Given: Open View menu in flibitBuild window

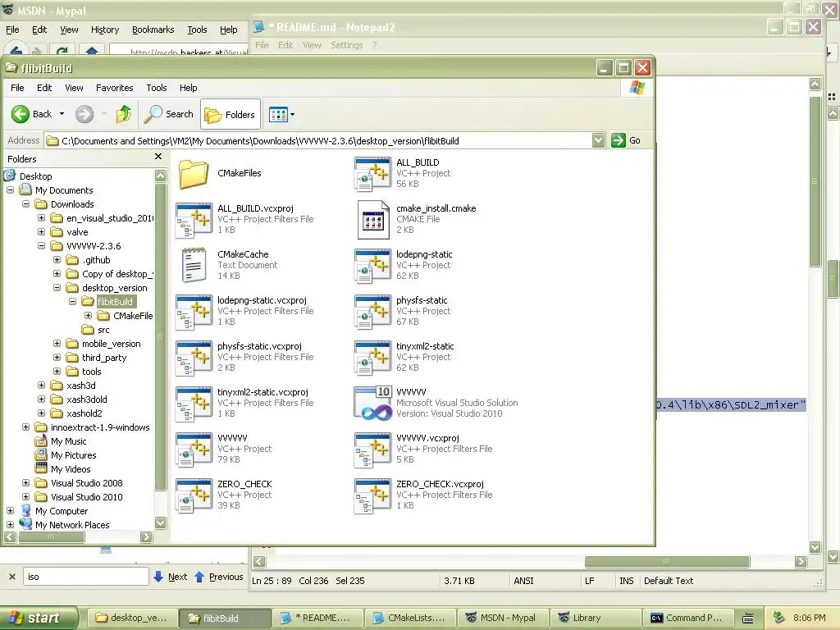Looking at the screenshot, I should coord(74,88).
